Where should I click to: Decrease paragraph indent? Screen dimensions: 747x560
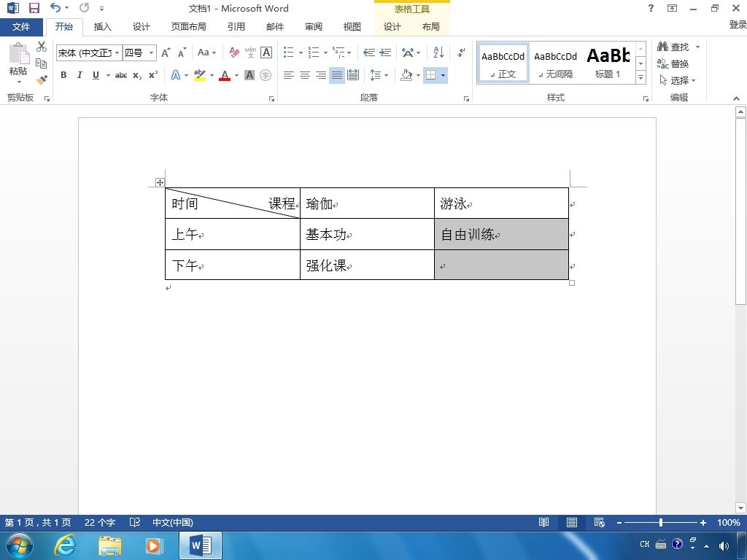click(x=368, y=52)
